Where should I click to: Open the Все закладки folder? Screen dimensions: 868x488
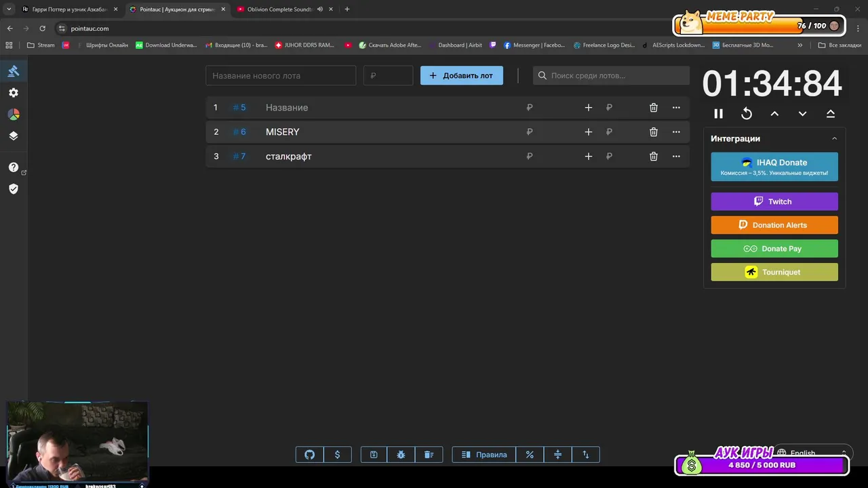[x=840, y=45]
